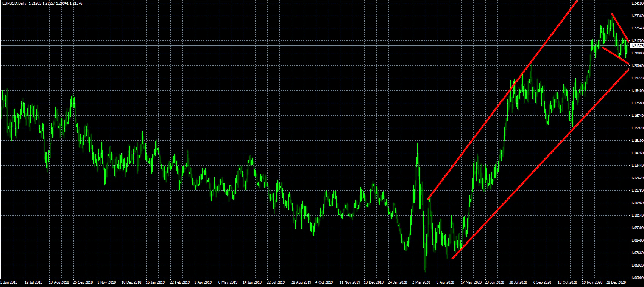Click the 1.10140 price axis label
This screenshot has width=644, height=287.
pos(637,216)
